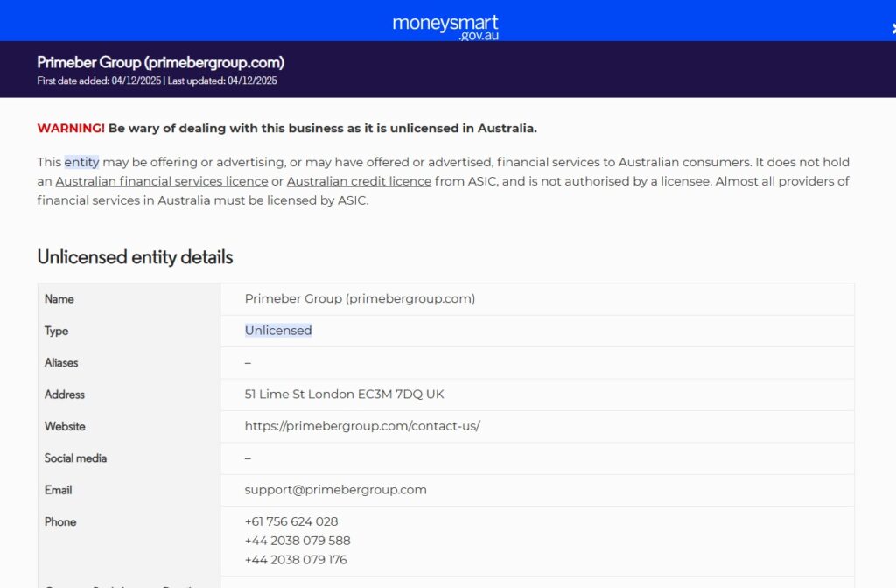
Task: Click the support@primebergroup.com email address
Action: pyautogui.click(x=333, y=490)
